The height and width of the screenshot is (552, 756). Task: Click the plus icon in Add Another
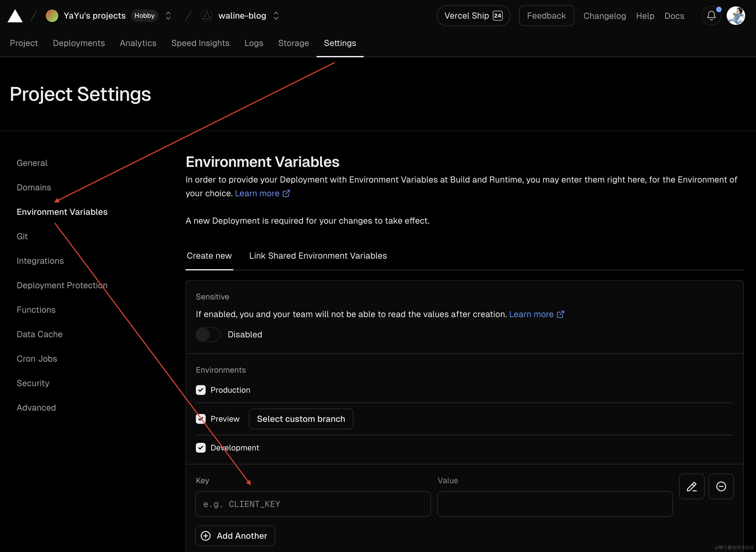point(206,536)
